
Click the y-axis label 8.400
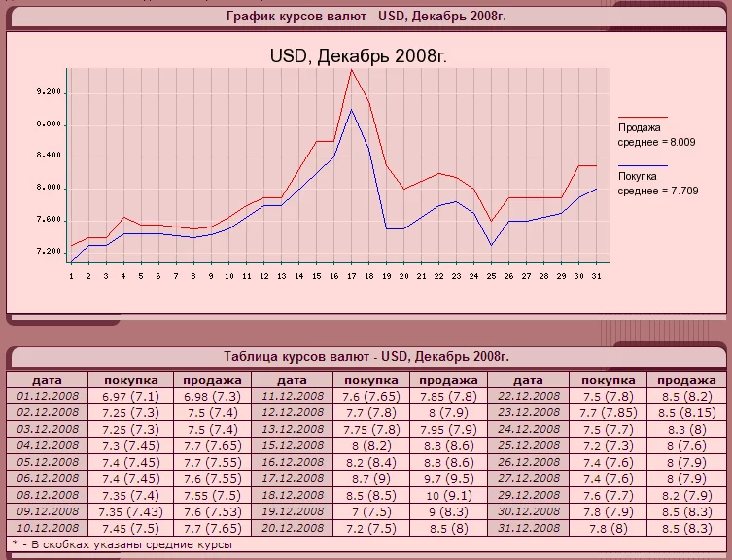click(x=49, y=156)
